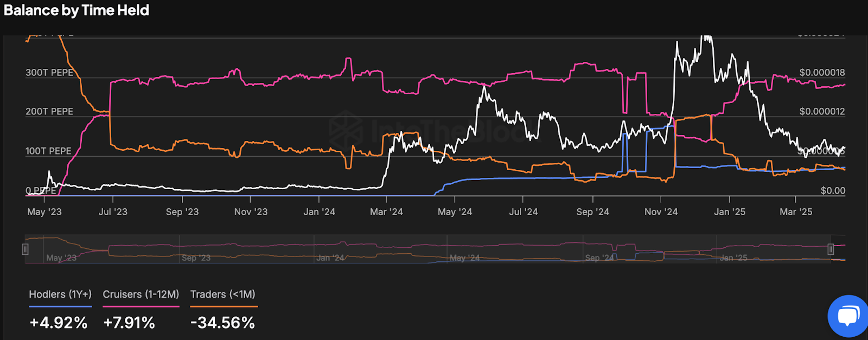Click the +4.92% Hodlers value

(x=59, y=323)
